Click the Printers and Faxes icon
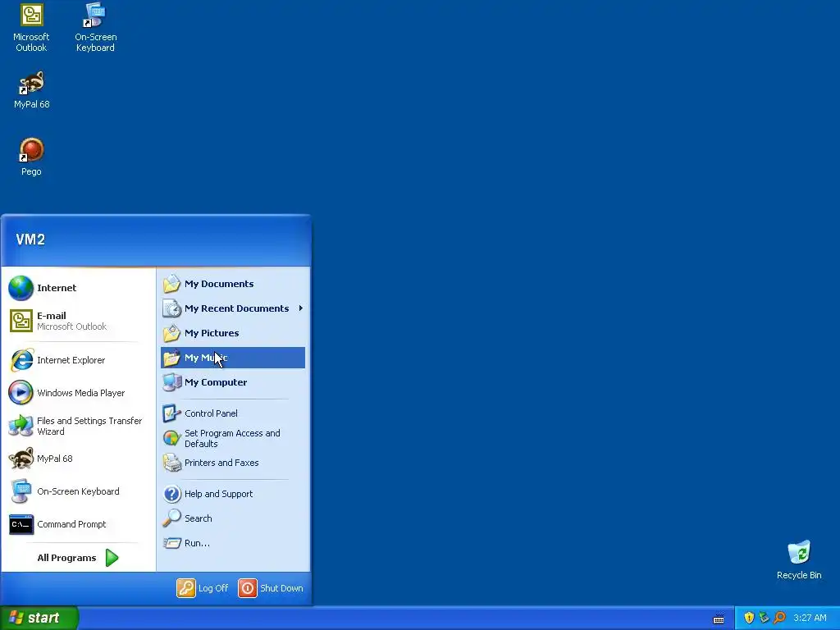 click(172, 463)
